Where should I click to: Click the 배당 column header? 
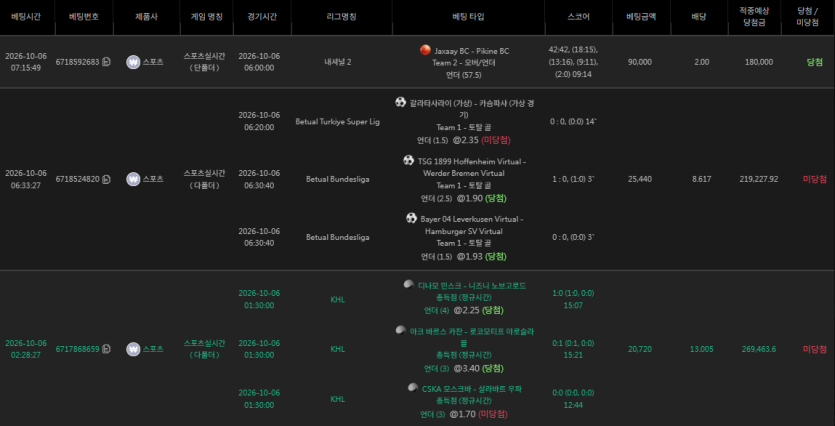(x=698, y=16)
